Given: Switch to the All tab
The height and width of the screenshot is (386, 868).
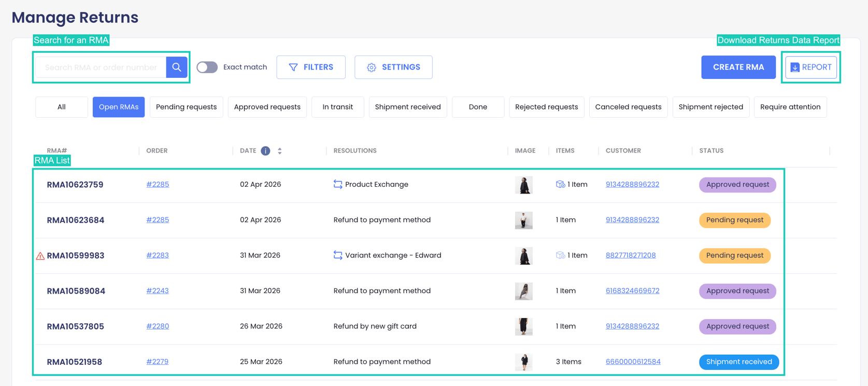Looking at the screenshot, I should pos(62,107).
